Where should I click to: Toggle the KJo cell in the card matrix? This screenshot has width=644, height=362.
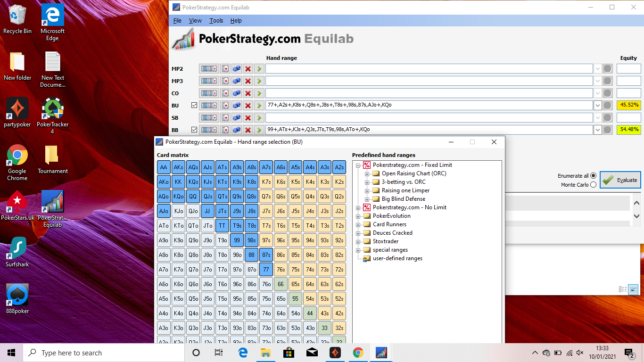coord(178,211)
